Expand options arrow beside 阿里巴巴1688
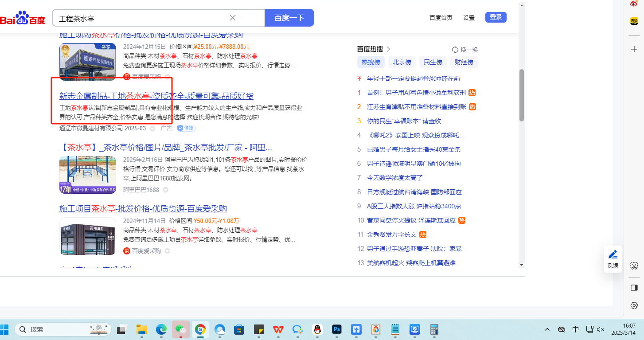644x340 pixels. [166, 190]
